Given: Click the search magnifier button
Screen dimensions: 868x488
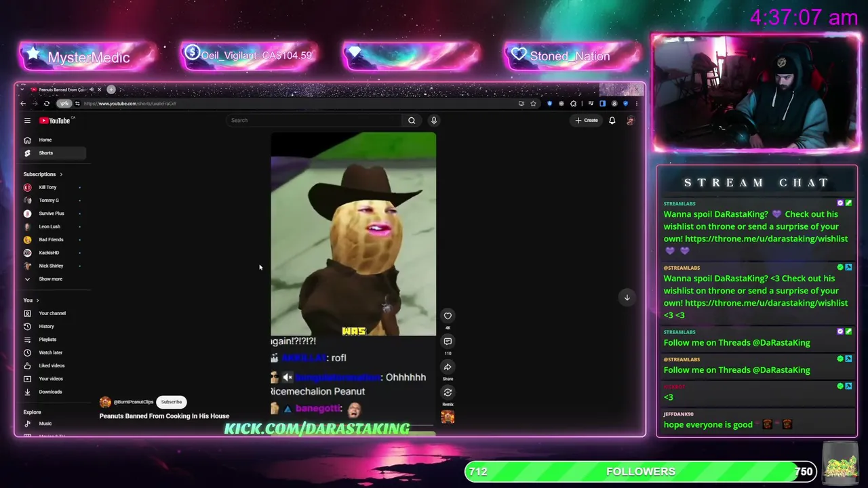Looking at the screenshot, I should [x=412, y=121].
